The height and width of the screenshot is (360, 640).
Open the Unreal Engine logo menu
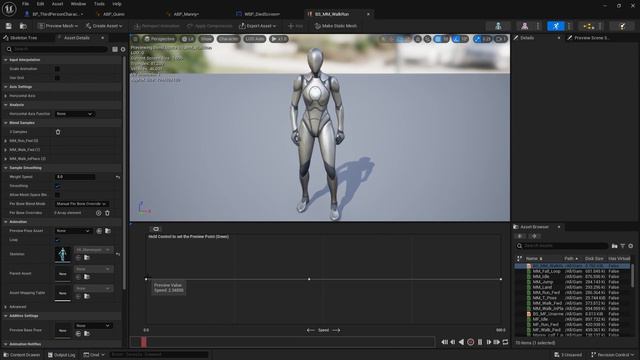[x=9, y=9]
